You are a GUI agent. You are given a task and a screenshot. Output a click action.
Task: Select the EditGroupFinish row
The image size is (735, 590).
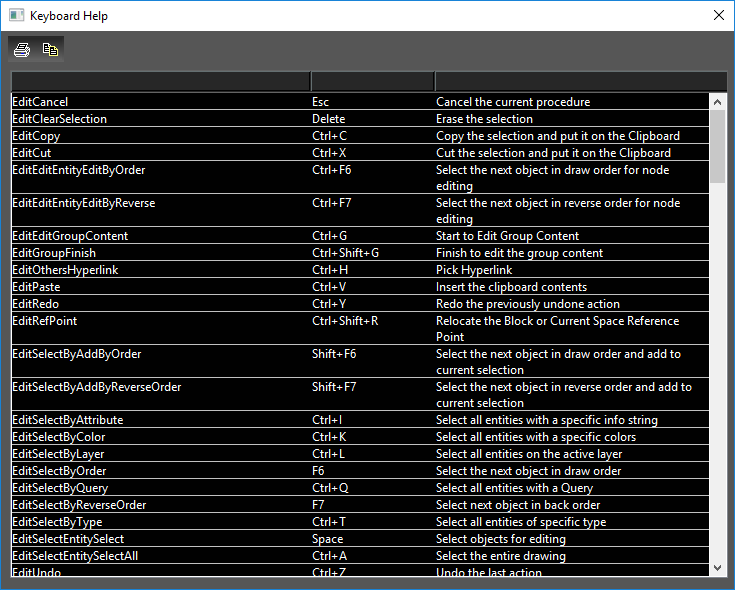pyautogui.click(x=360, y=253)
